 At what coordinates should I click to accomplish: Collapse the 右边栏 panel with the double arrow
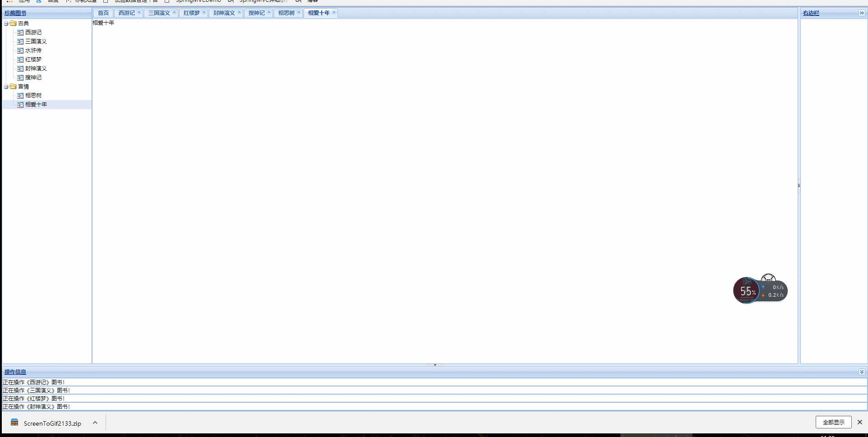[x=862, y=13]
